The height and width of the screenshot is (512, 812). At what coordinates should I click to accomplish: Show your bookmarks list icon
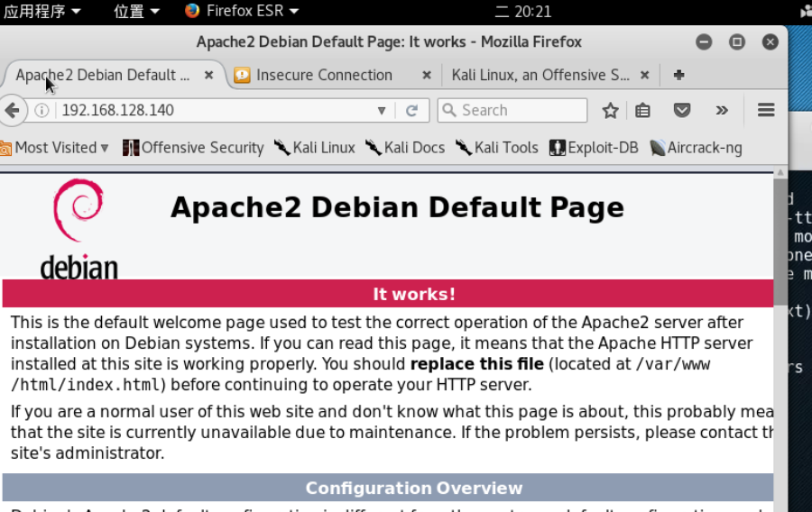(642, 110)
